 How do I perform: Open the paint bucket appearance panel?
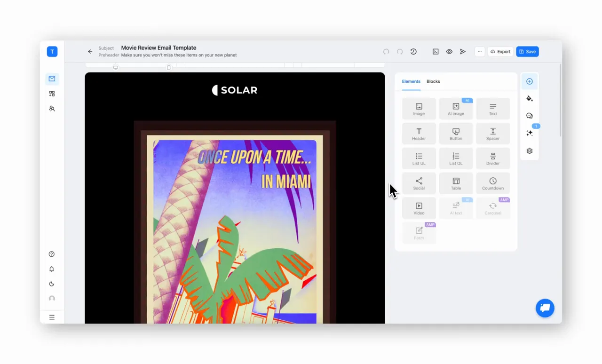(530, 99)
